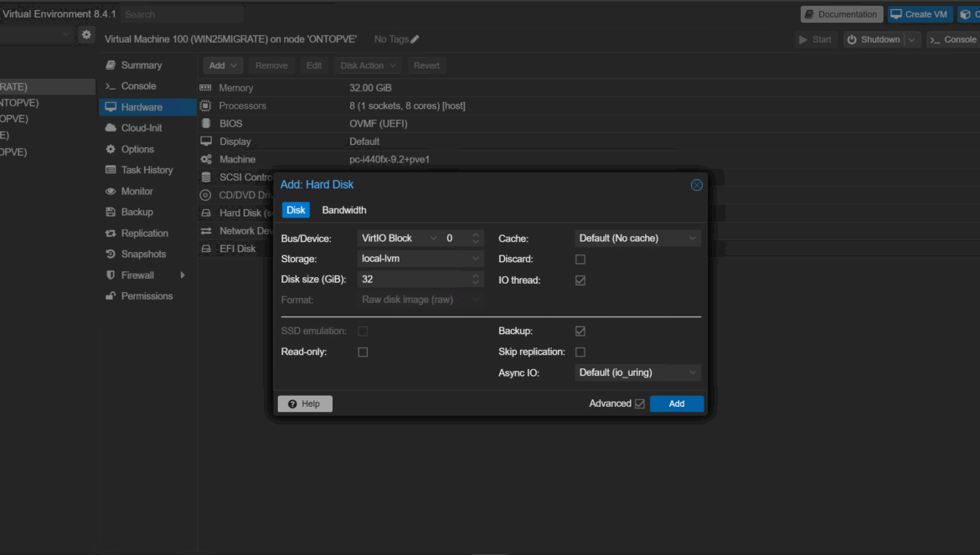Click the Memory row icon
This screenshot has width=980, height=555.
(x=205, y=88)
